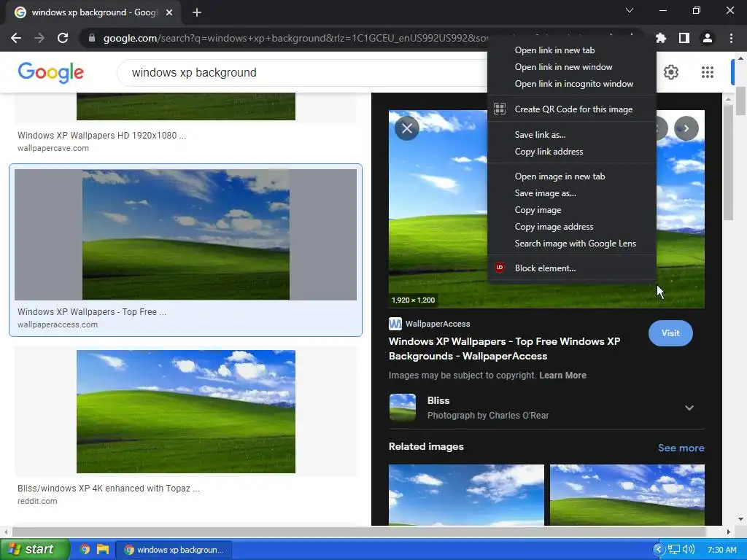The image size is (747, 560).
Task: Select Save image as...
Action: click(572, 193)
